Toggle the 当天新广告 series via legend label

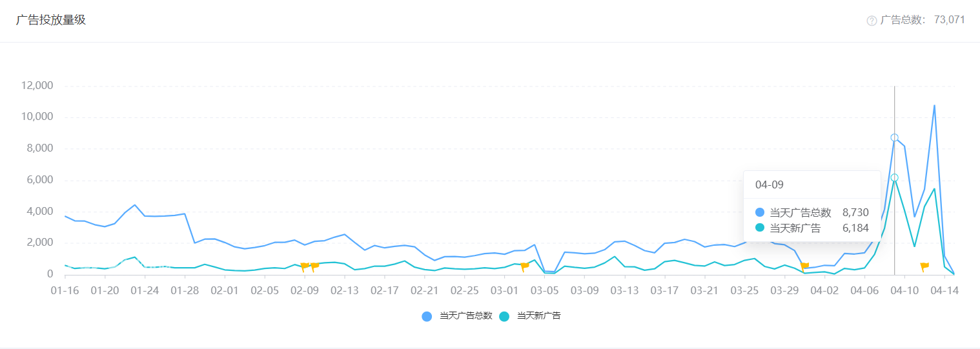pos(538,316)
